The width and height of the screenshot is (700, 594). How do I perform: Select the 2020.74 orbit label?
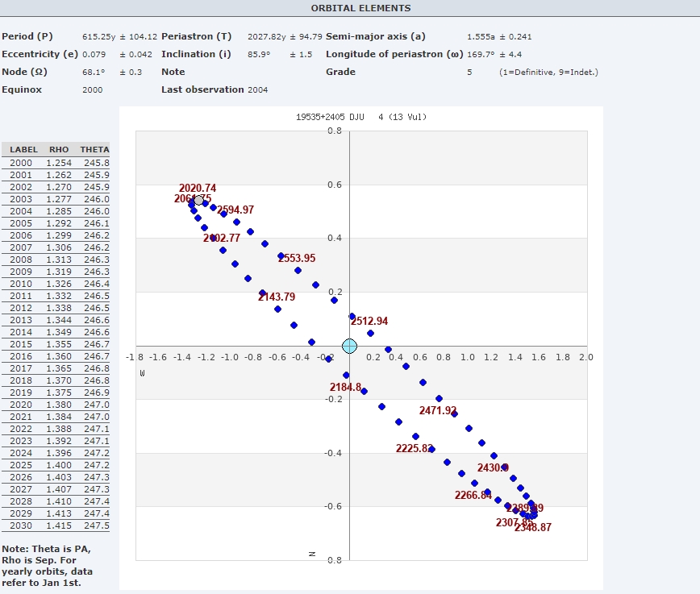pos(198,188)
